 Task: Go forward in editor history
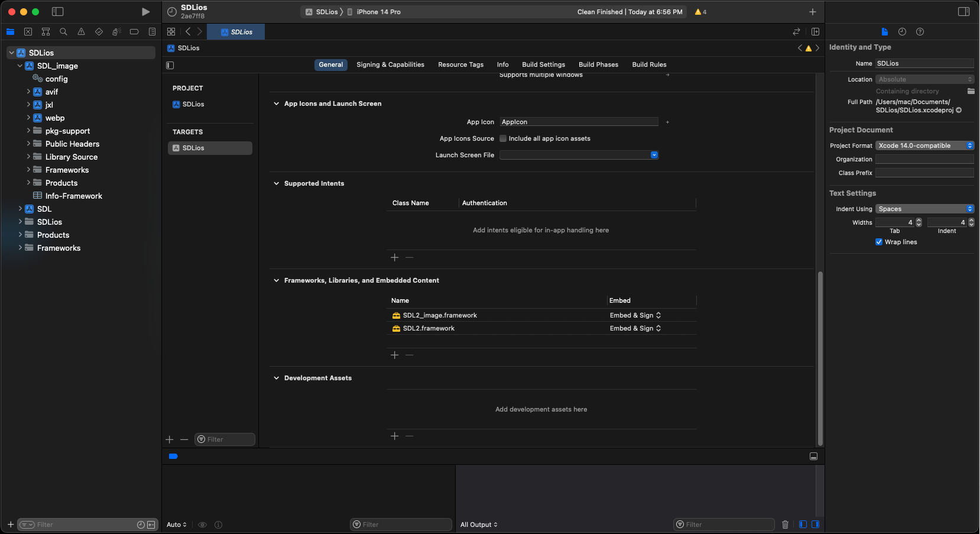pyautogui.click(x=199, y=32)
